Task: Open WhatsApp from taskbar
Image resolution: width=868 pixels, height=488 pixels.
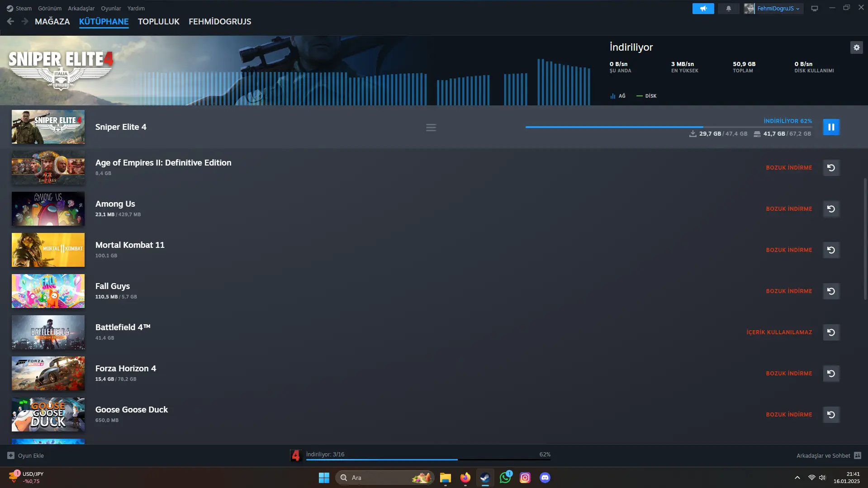Action: point(505,478)
